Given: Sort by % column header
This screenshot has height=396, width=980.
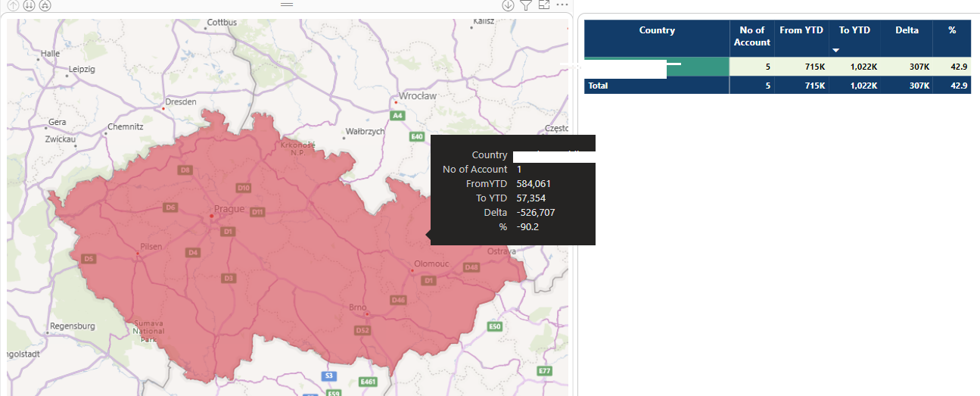Looking at the screenshot, I should [x=952, y=30].
